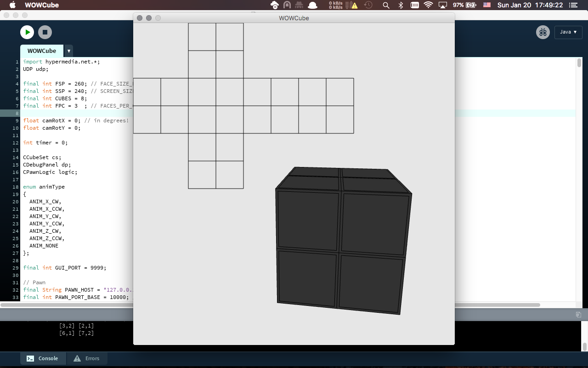Click the bottom-right front face of 3D cube
This screenshot has width=588, height=368.
(370, 284)
